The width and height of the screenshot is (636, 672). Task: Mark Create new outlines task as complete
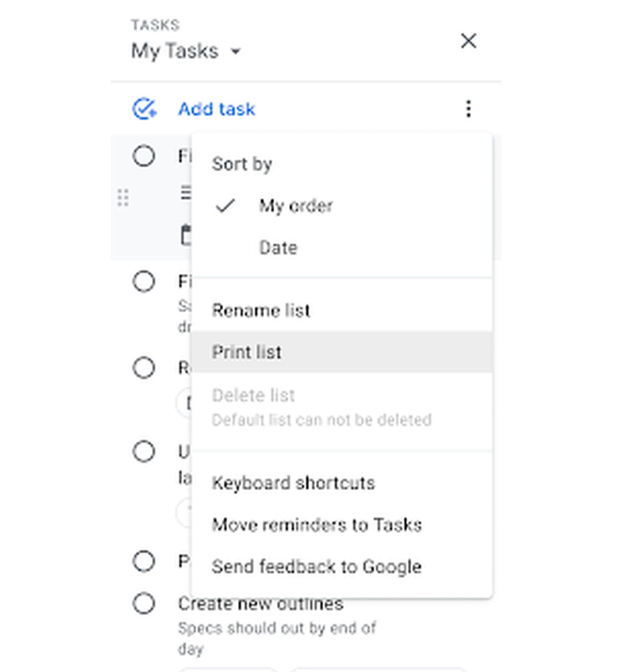coord(144,603)
